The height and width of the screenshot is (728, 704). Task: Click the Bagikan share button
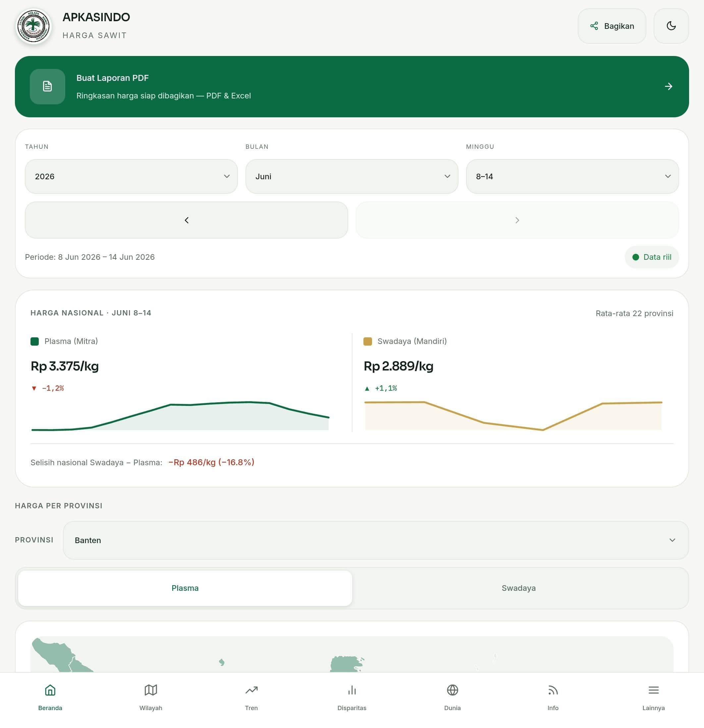(x=612, y=26)
